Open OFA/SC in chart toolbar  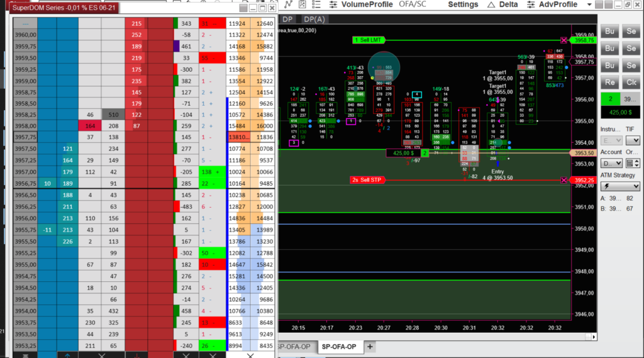413,4
